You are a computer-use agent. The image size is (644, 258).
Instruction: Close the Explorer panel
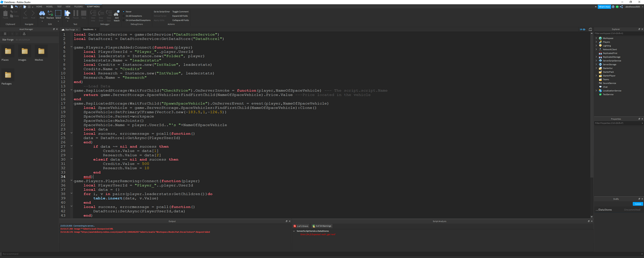(x=642, y=29)
